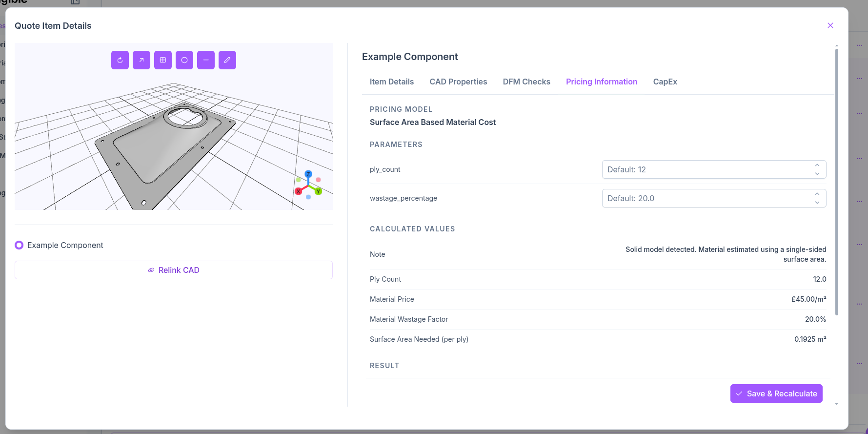The height and width of the screenshot is (434, 868).
Task: Select the pencil edit tool
Action: [x=227, y=60]
